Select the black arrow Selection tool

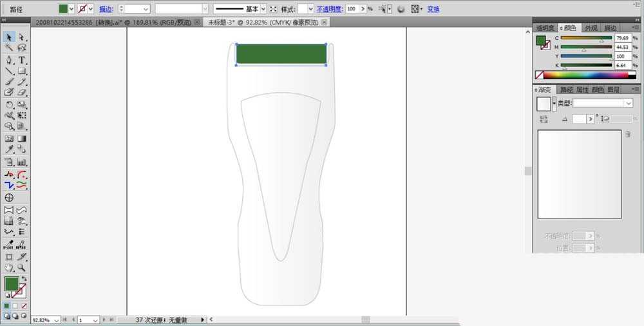coord(9,37)
